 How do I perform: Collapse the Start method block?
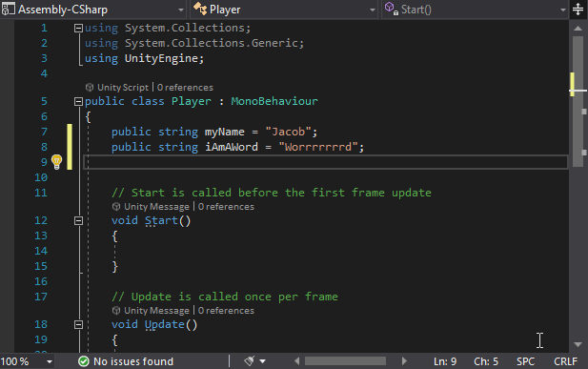pyautogui.click(x=78, y=220)
